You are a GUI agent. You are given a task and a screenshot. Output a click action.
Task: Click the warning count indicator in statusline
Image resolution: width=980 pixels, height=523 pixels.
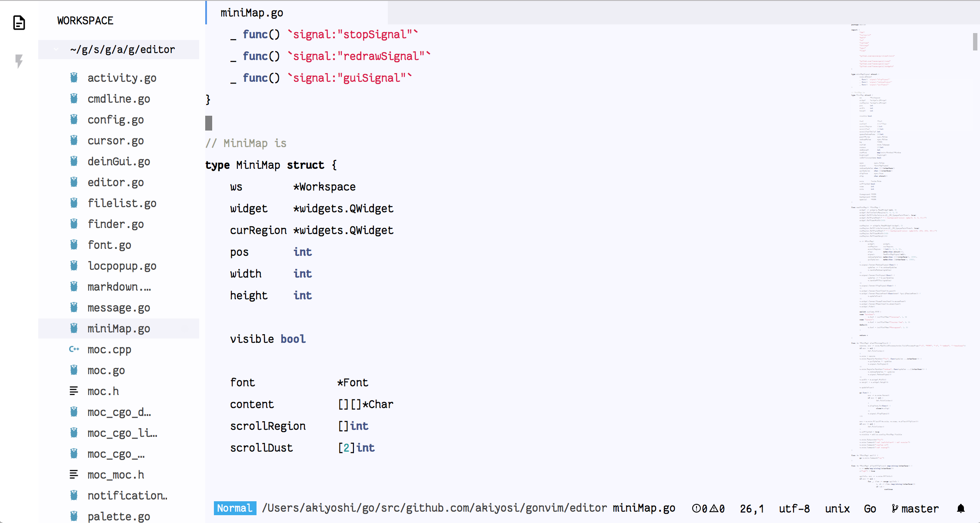717,508
